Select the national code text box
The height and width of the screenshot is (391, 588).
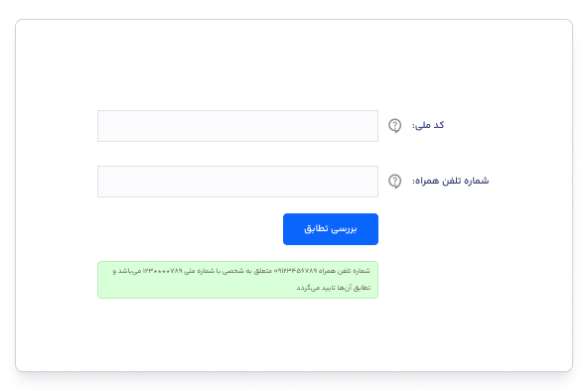pyautogui.click(x=237, y=126)
